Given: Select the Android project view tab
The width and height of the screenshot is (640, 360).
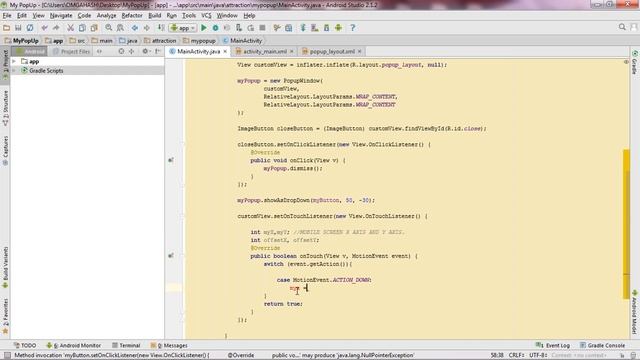Looking at the screenshot, I should pos(29,51).
